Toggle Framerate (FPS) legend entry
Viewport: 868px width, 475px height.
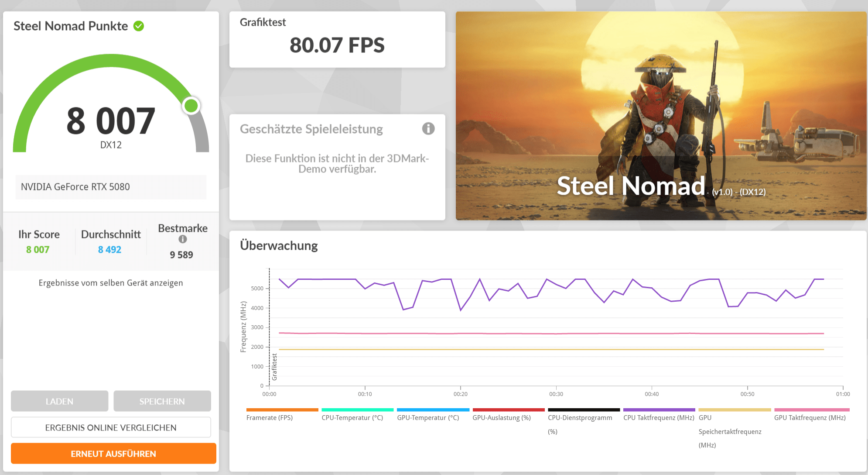pyautogui.click(x=269, y=418)
